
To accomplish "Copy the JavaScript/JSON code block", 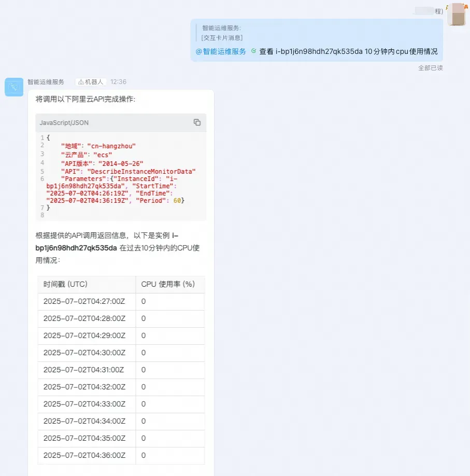I will (x=197, y=122).
